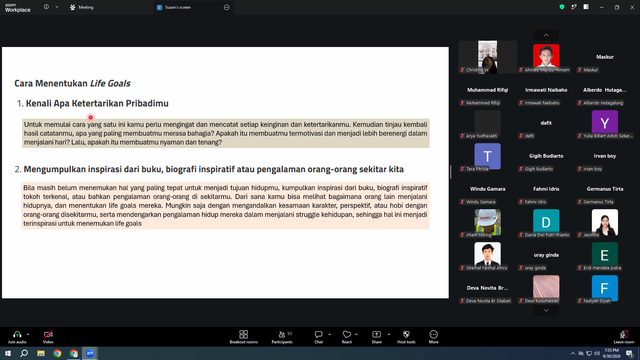Viewport: 640px width, 360px height.
Task: Open the Windows Start menu
Action: (x=8, y=353)
